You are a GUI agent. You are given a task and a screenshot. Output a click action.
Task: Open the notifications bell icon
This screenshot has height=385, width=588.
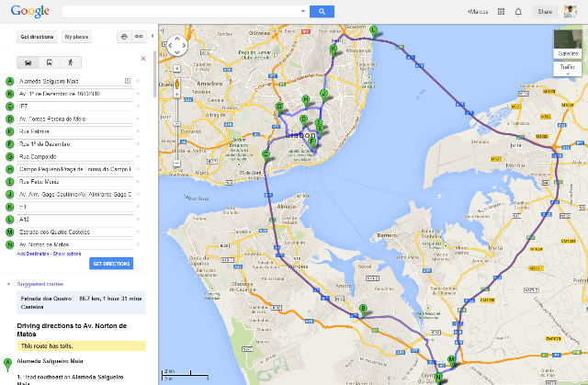(518, 12)
